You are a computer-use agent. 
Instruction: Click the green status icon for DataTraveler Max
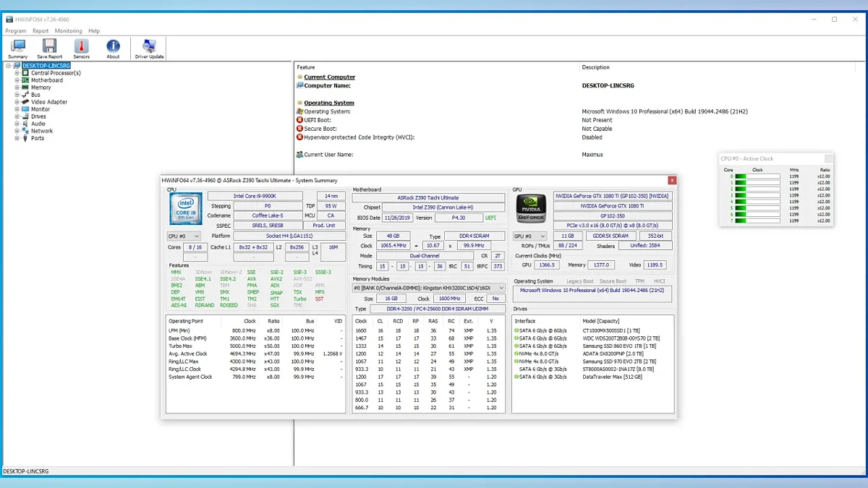tap(517, 377)
